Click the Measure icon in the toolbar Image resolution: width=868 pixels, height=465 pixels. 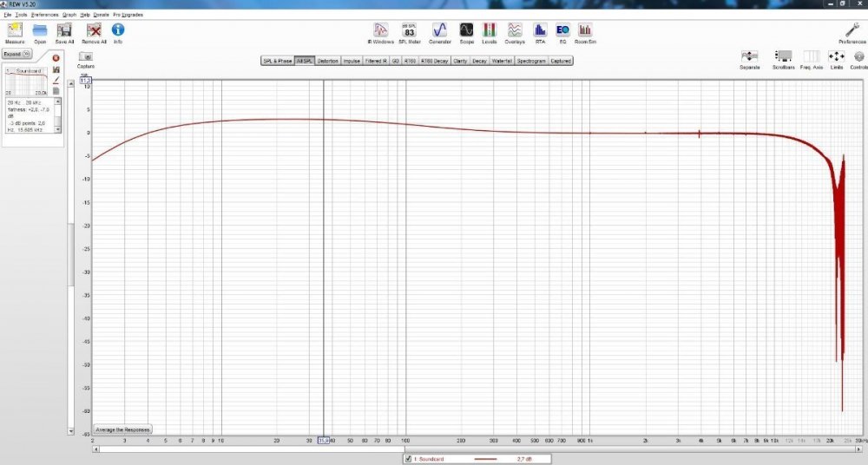click(14, 32)
